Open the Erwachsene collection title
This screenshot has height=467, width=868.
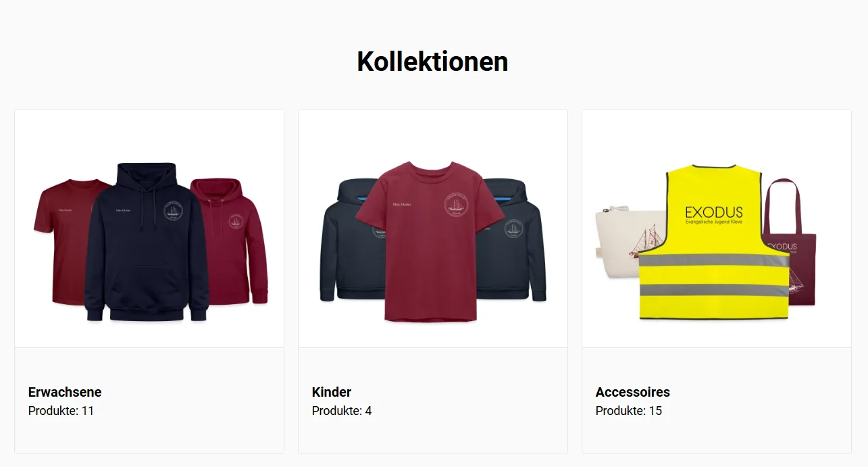pos(65,392)
